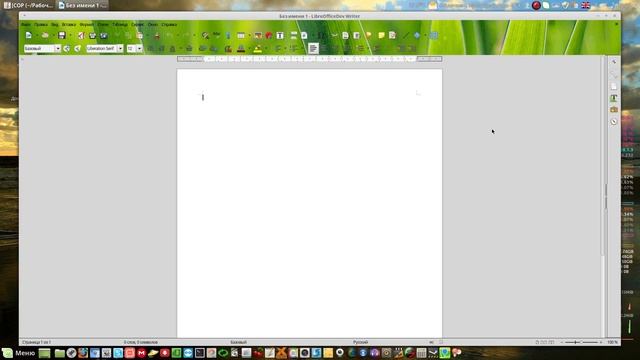
Task: Click Русский language in status bar
Action: (360, 342)
